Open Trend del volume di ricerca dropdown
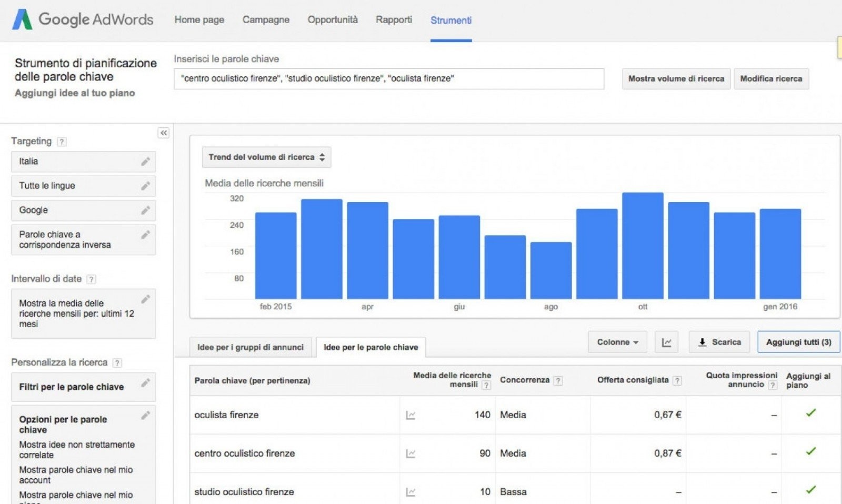The height and width of the screenshot is (504, 842). click(266, 157)
